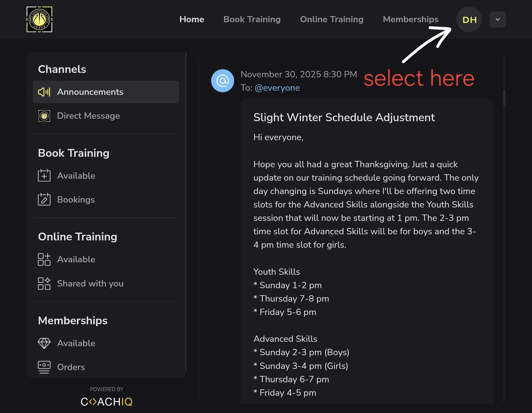Click the @everyone mention link
This screenshot has height=413, width=532.
coord(277,88)
